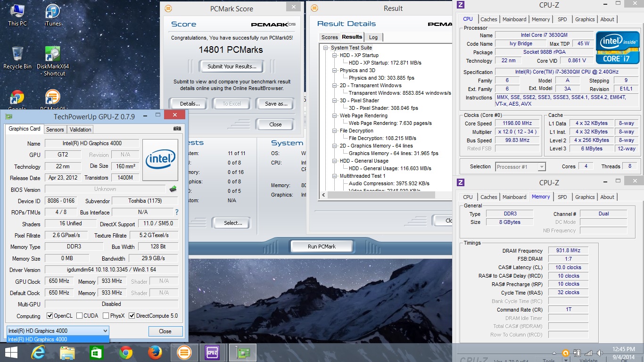Image resolution: width=644 pixels, height=362 pixels.
Task: Switch to GPU-Z in the taskbar
Action: (242, 352)
